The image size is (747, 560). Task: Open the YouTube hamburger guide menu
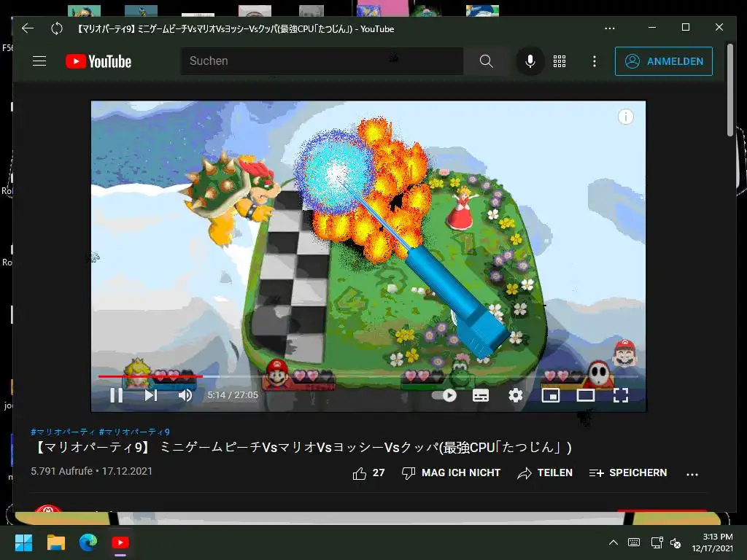click(39, 61)
